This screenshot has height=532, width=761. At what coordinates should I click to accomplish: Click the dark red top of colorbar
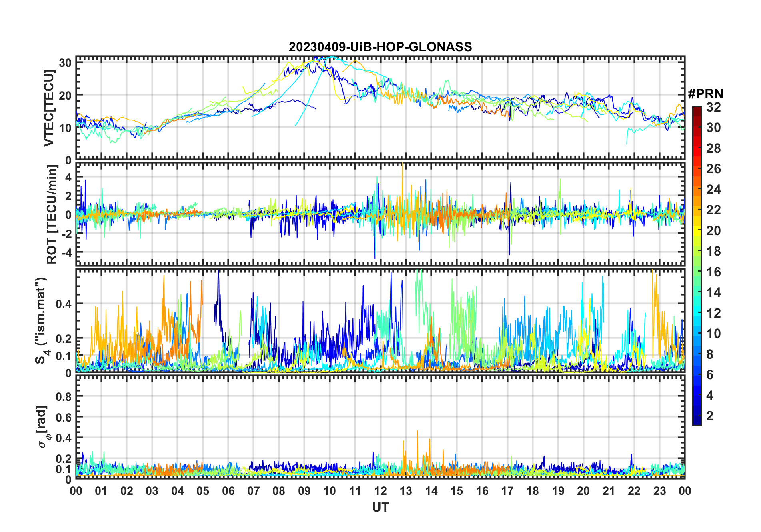click(x=697, y=109)
